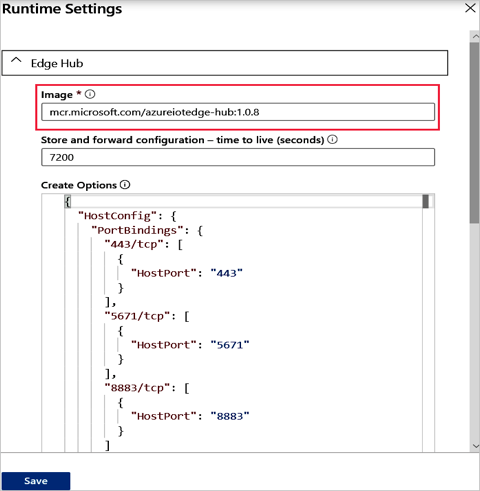Click the Create Options label
480x491 pixels.
(x=79, y=185)
